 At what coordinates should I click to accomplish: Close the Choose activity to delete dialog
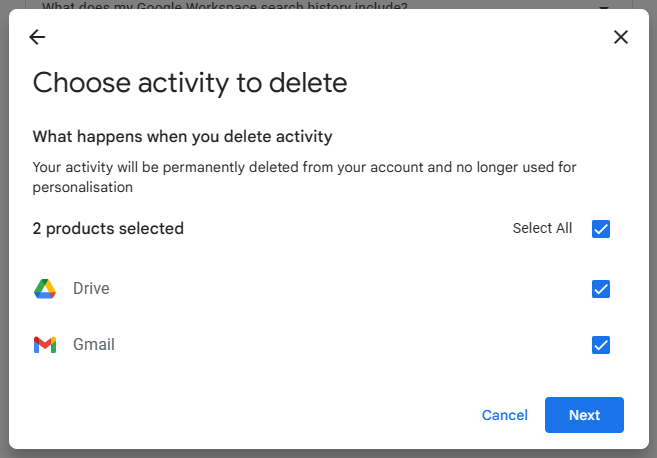coord(621,37)
